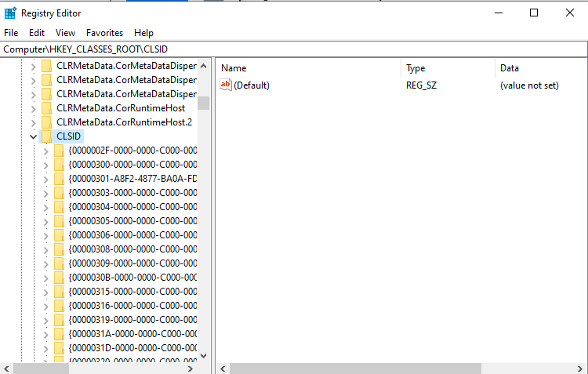Click the tree pane horizontal scroll right arrow
588x374 pixels.
pyautogui.click(x=191, y=369)
